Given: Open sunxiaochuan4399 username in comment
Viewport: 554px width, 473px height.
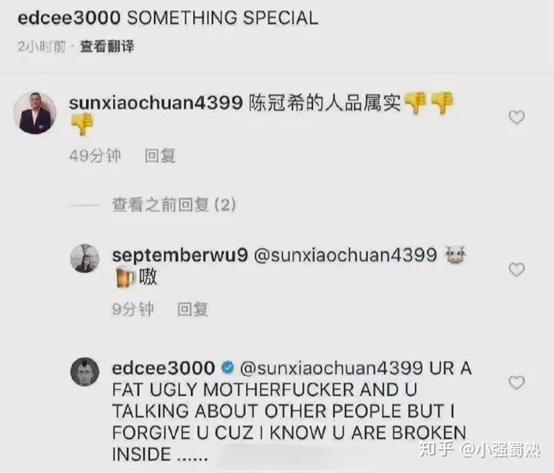Looking at the screenshot, I should tap(156, 103).
